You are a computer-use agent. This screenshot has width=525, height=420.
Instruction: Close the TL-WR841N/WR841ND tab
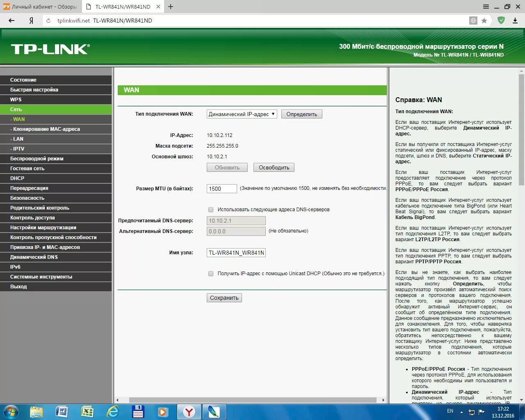pyautogui.click(x=158, y=7)
